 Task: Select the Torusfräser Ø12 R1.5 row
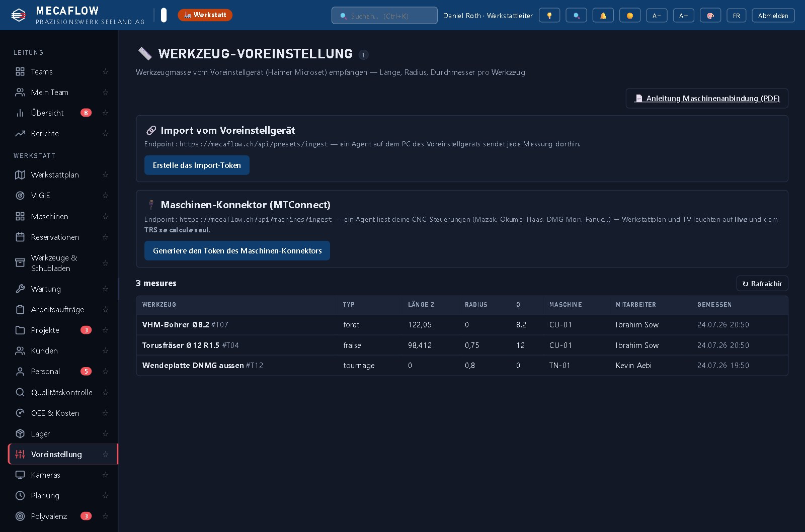click(462, 345)
